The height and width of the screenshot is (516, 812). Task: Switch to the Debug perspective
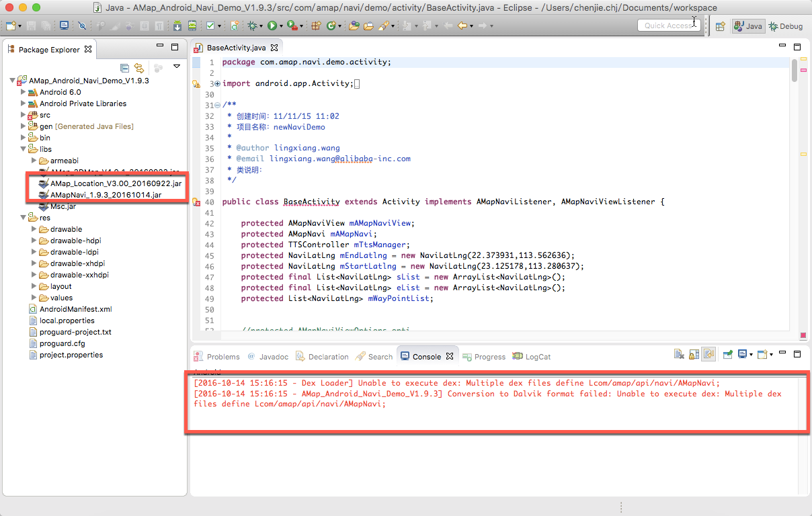[x=786, y=26]
